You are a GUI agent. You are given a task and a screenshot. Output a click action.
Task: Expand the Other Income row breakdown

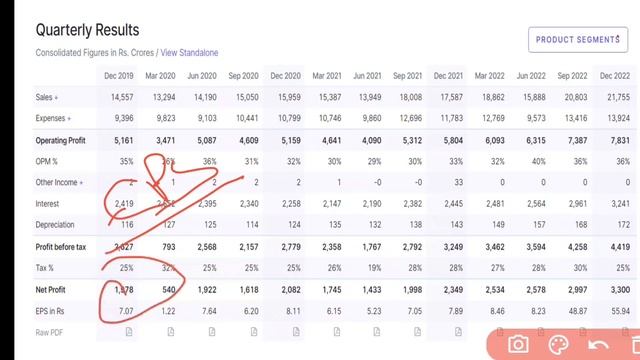click(81, 183)
